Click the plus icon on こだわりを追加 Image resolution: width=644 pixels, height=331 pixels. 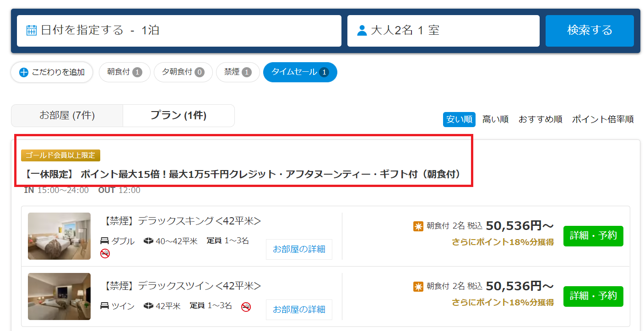click(24, 72)
